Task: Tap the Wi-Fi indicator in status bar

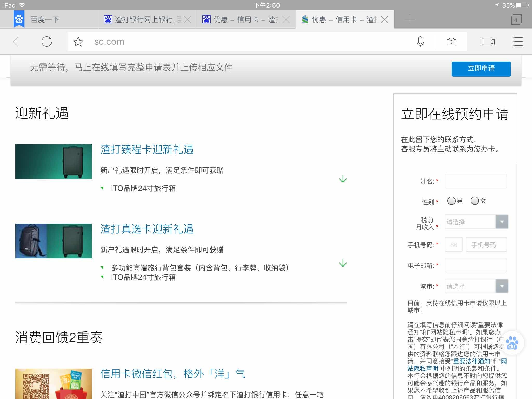Action: [x=22, y=5]
